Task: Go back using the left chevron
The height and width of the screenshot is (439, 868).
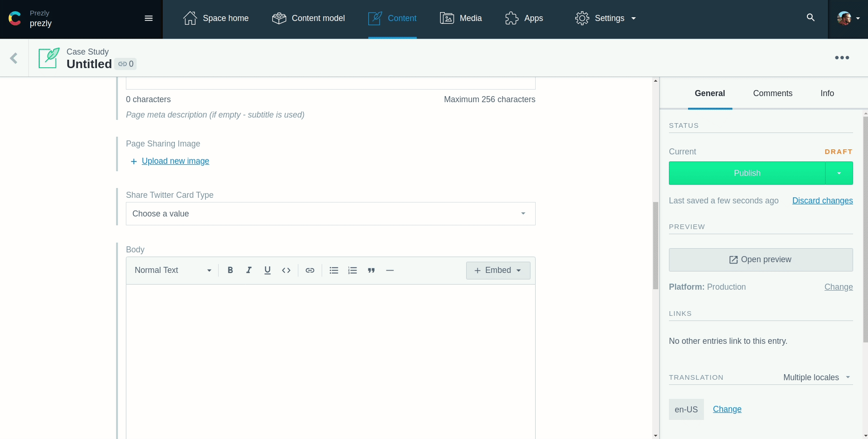Action: (14, 58)
